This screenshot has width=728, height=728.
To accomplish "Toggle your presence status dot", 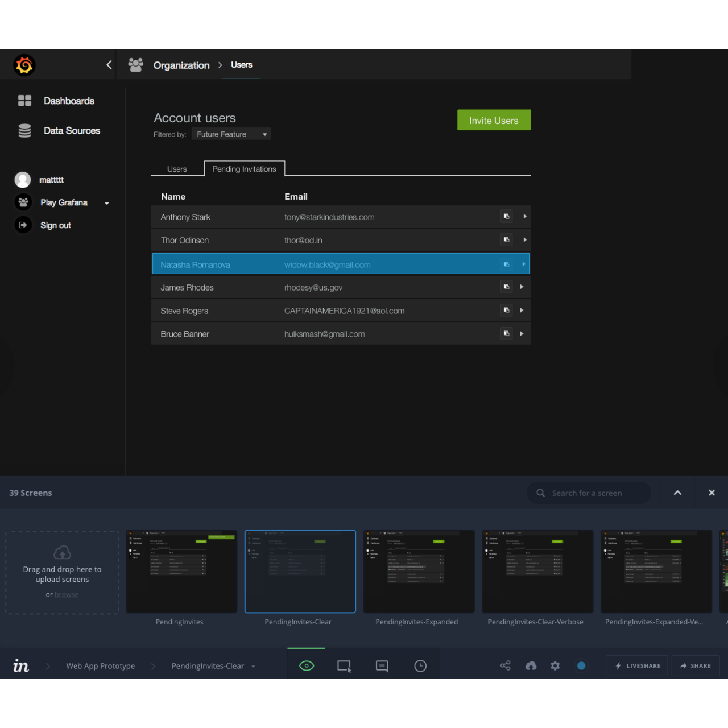I will click(x=581, y=665).
